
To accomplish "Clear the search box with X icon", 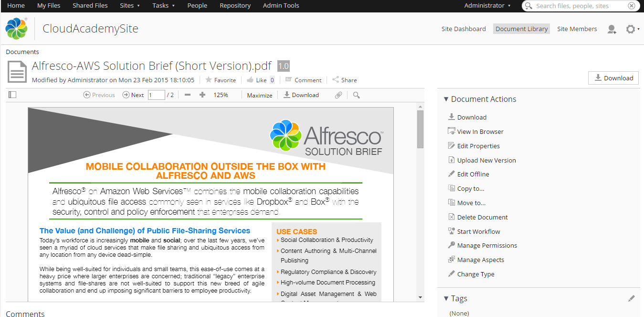I will click(x=632, y=6).
